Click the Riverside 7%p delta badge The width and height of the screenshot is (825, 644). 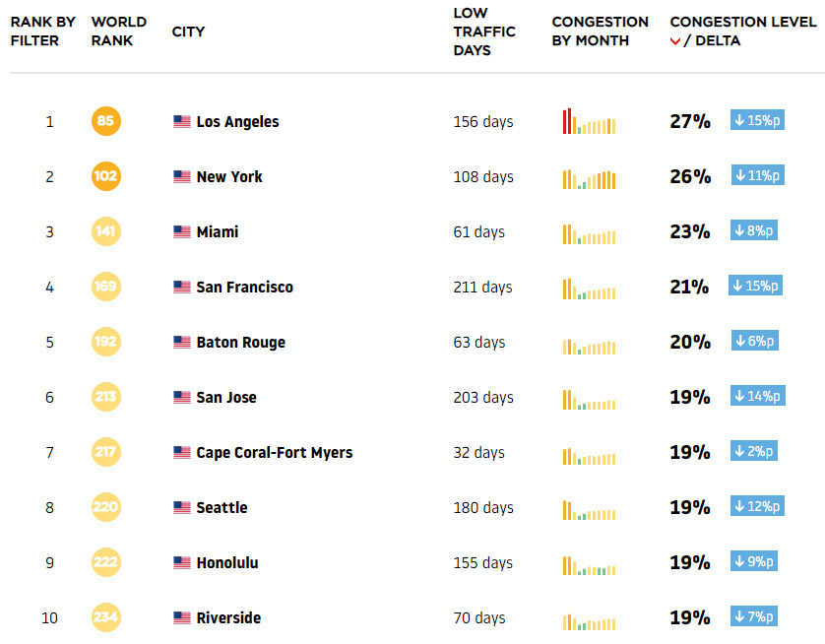754,616
